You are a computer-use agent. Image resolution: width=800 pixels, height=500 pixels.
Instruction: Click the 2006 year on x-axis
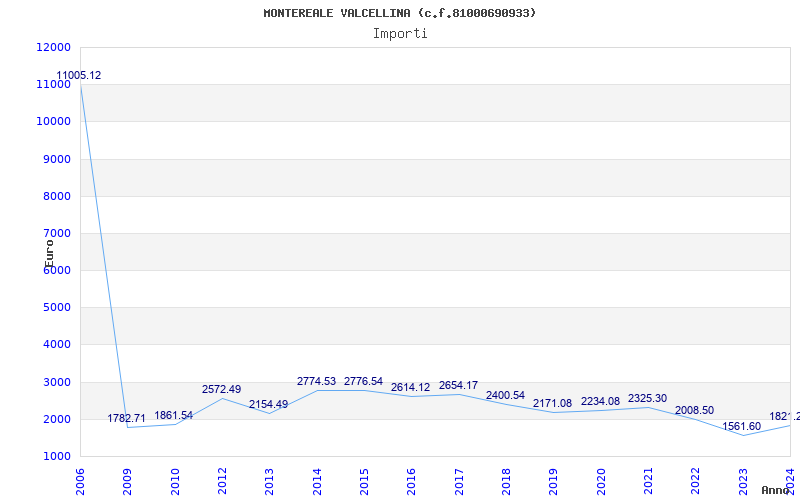tap(81, 480)
